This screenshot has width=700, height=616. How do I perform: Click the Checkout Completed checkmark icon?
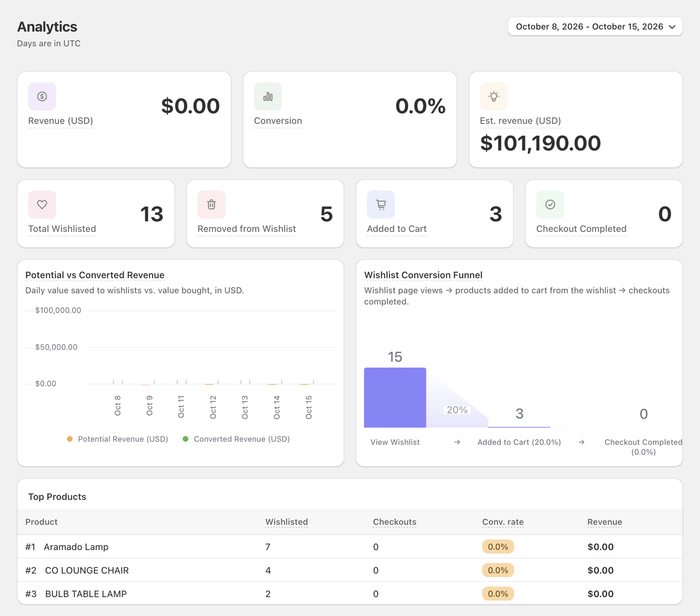(550, 204)
